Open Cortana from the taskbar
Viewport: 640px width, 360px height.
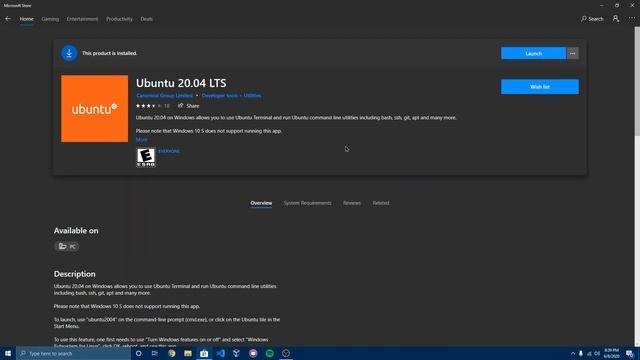point(138,353)
